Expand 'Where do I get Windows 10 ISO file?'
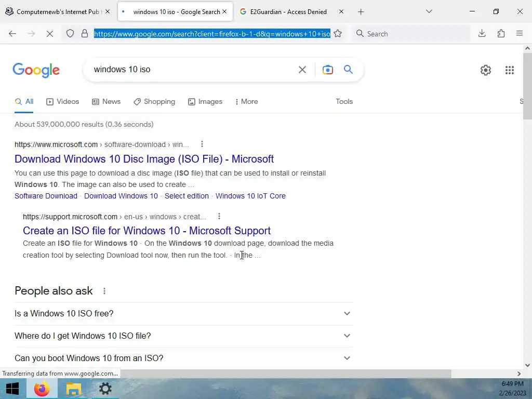 click(184, 336)
